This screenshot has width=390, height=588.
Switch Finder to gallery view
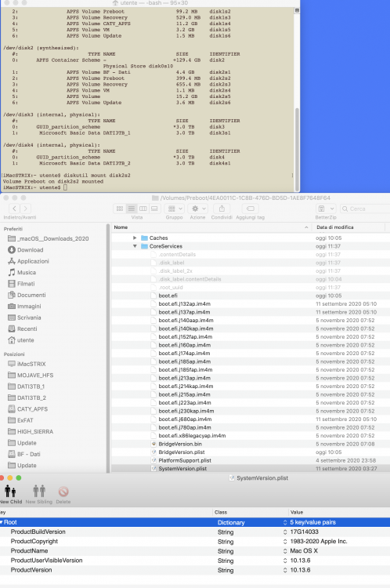pyautogui.click(x=154, y=209)
